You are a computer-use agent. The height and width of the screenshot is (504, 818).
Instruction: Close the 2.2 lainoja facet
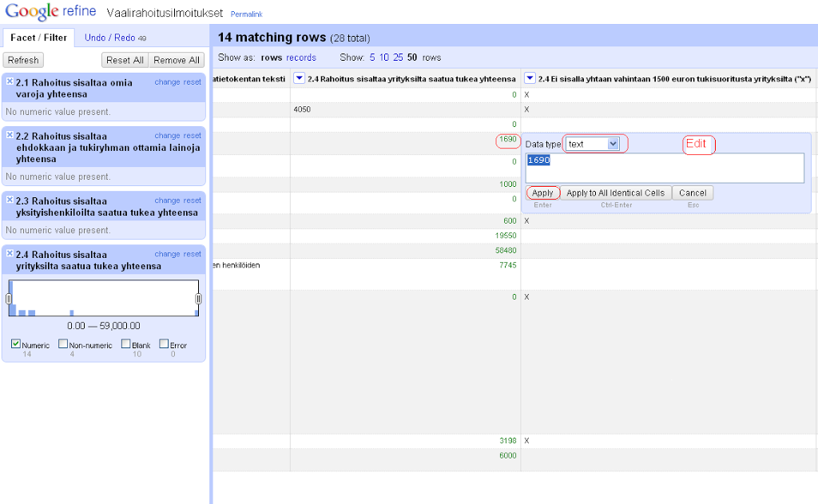[x=10, y=135]
